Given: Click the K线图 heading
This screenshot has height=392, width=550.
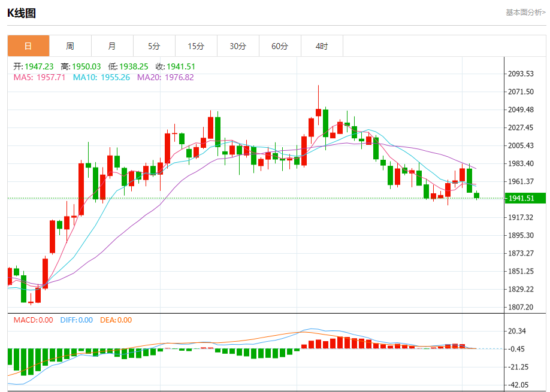Looking at the screenshot, I should pos(22,13).
